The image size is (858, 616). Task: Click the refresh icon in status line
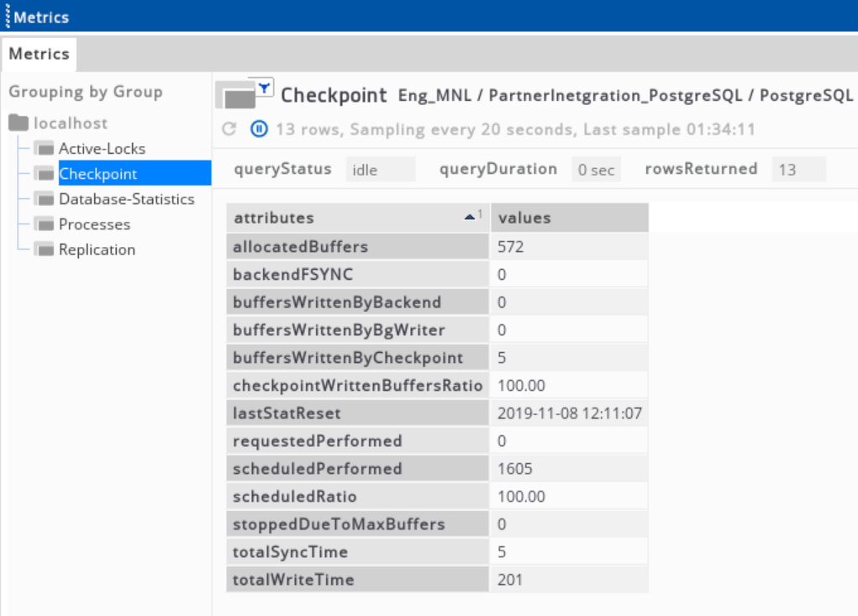(229, 129)
